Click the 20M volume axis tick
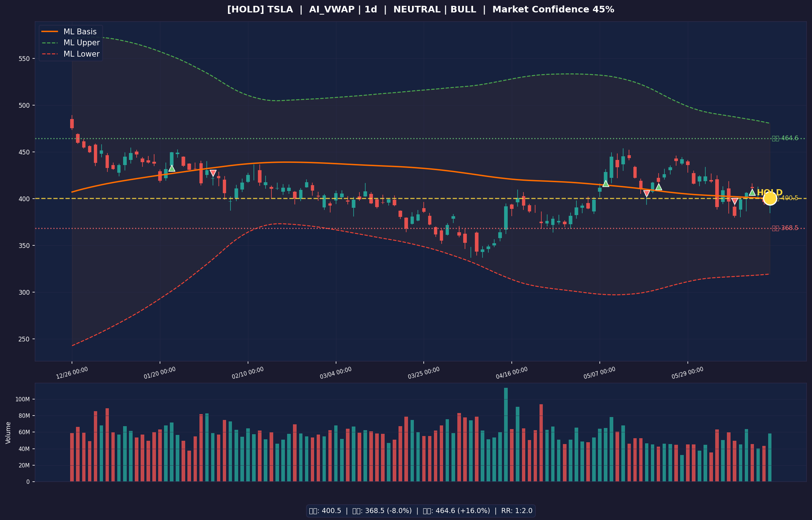Viewport: 812px width, 520px height. click(24, 466)
